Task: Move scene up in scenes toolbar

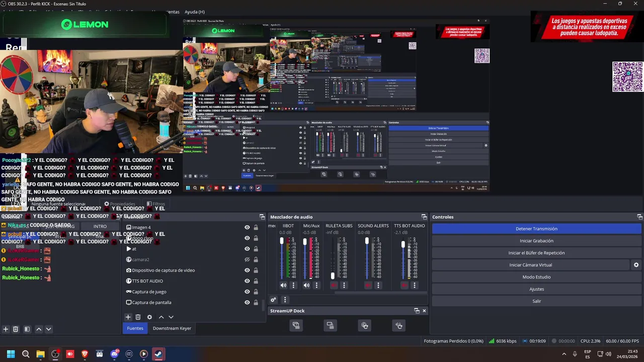Action: pos(39,329)
